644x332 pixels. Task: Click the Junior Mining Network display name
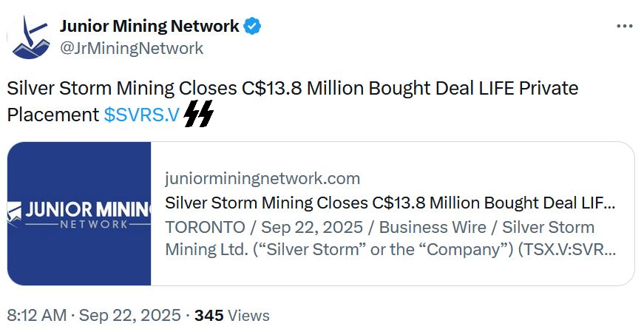149,26
